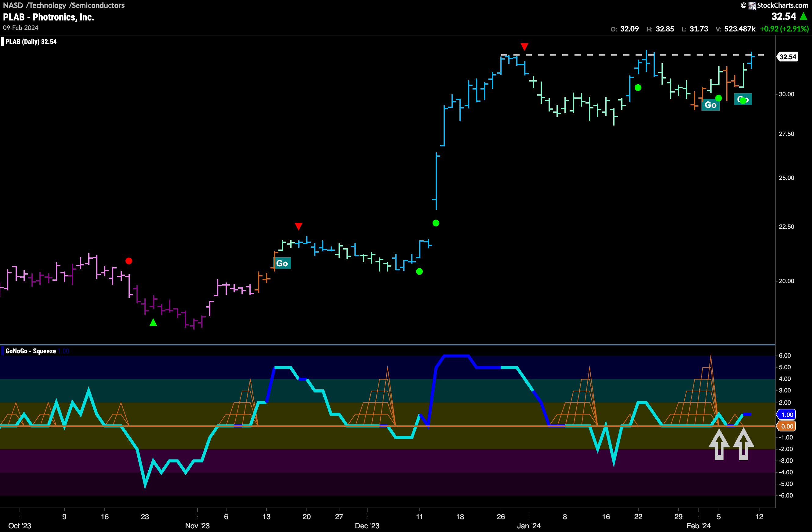This screenshot has width=812, height=532.
Task: Click the Nov '23 date axis label
Action: [197, 526]
